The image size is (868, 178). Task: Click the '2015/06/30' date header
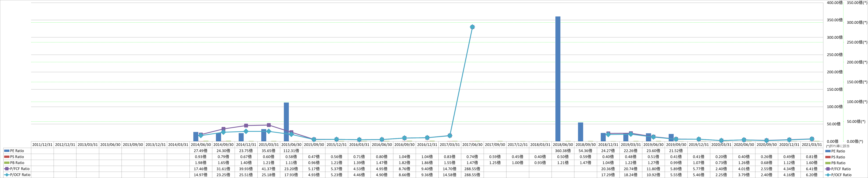pyautogui.click(x=291, y=145)
